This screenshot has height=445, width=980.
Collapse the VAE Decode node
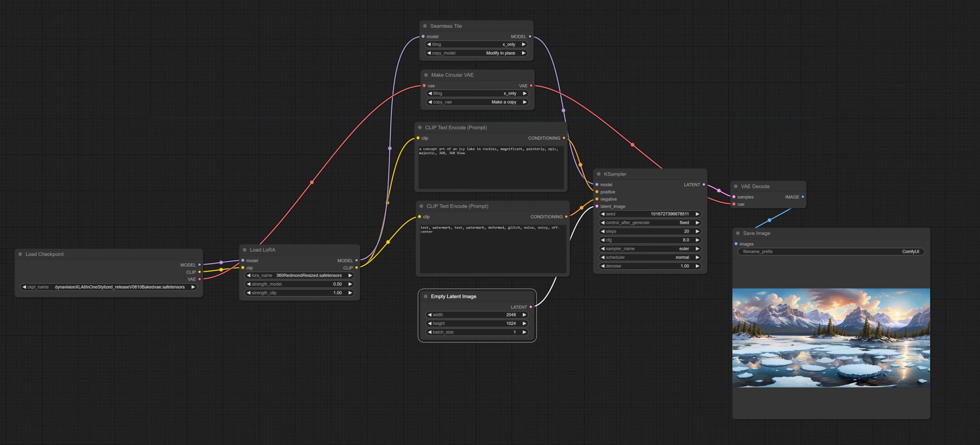[736, 186]
